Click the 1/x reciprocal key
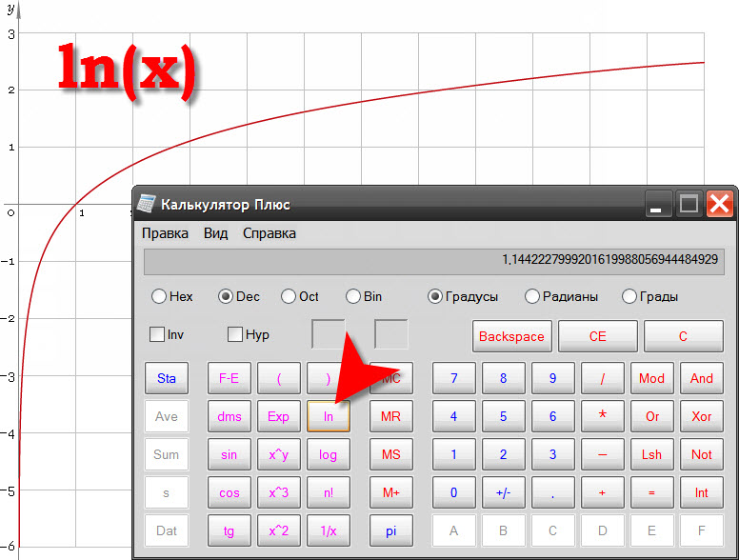Image resolution: width=739 pixels, height=560 pixels. tap(328, 530)
